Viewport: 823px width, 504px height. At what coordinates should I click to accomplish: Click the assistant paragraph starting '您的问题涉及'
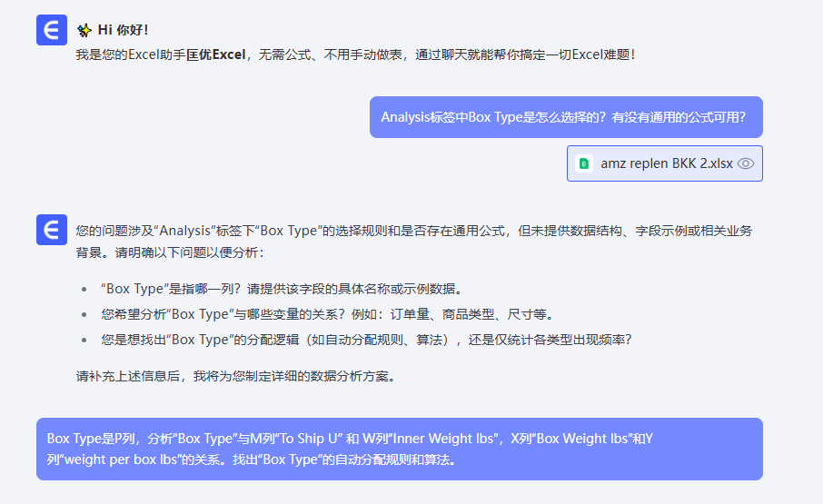[414, 242]
